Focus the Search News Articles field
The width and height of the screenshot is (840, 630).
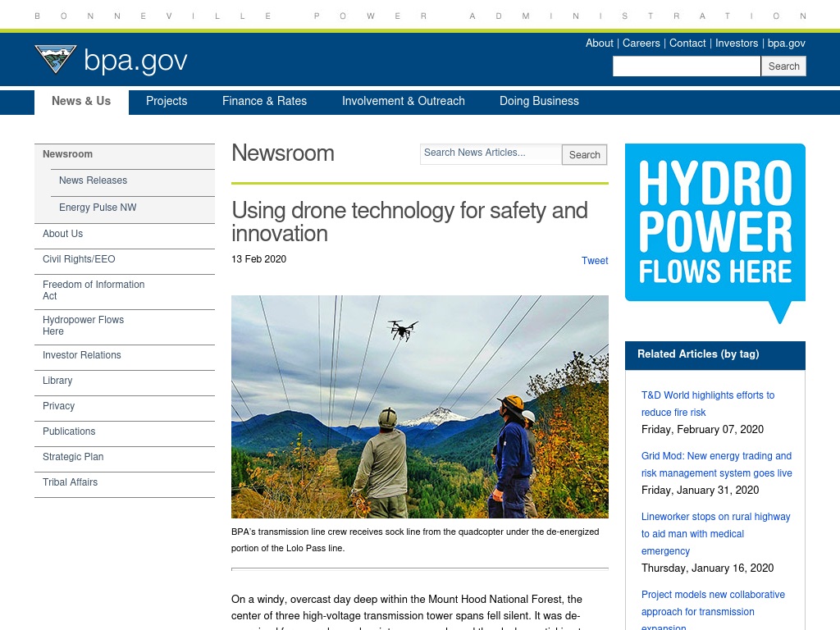(491, 153)
